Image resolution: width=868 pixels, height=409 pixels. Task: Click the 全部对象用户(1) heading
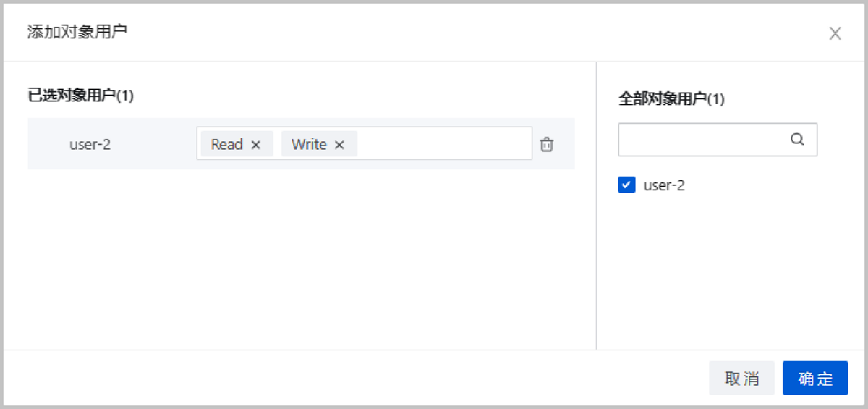point(671,99)
